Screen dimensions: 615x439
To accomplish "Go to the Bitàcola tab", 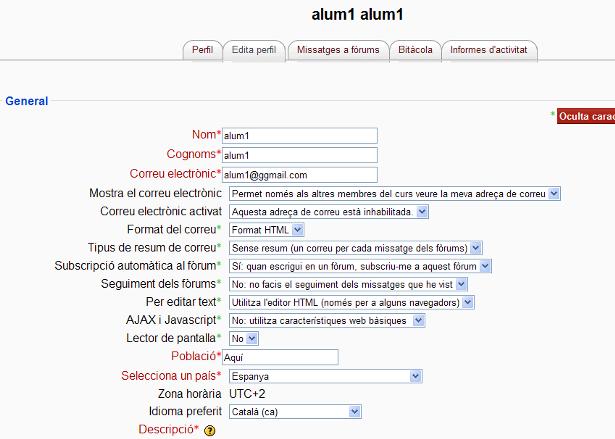I will 415,50.
